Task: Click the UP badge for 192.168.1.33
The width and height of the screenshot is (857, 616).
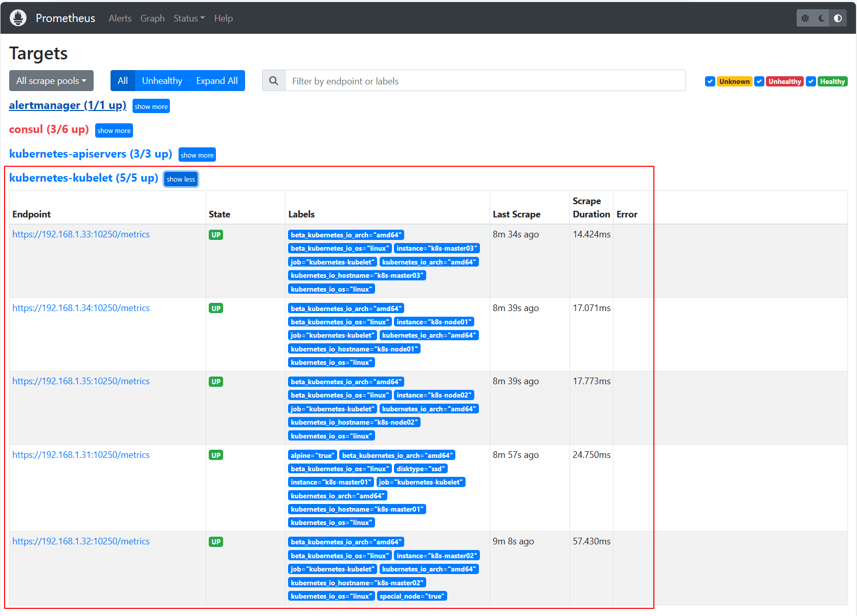Action: pos(216,235)
